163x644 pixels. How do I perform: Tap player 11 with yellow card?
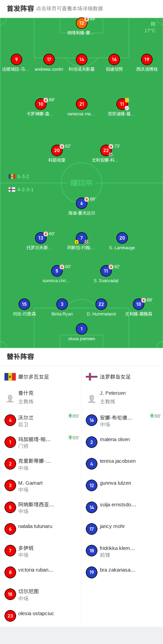click(122, 104)
